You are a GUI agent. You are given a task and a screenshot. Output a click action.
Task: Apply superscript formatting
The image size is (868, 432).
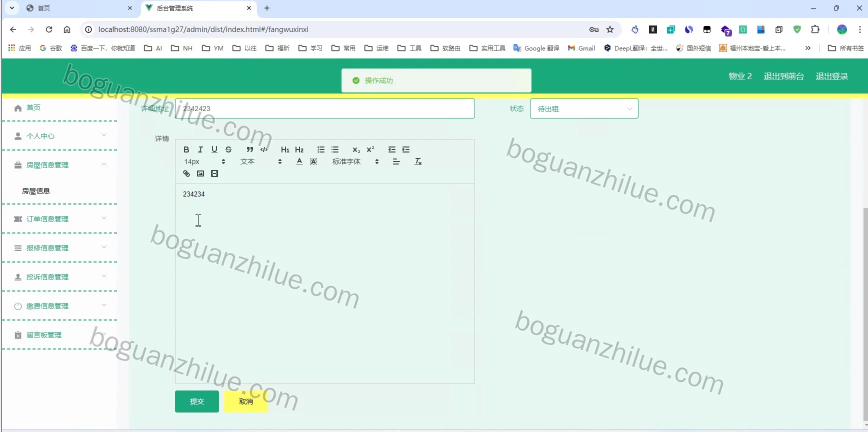coord(370,149)
